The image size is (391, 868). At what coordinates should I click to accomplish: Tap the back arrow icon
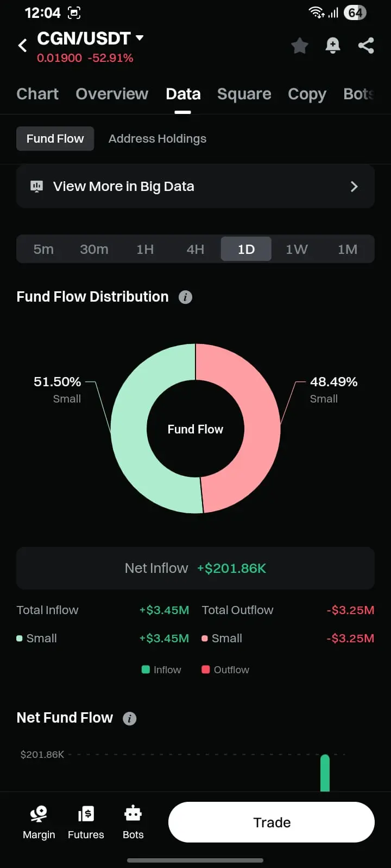[x=23, y=46]
